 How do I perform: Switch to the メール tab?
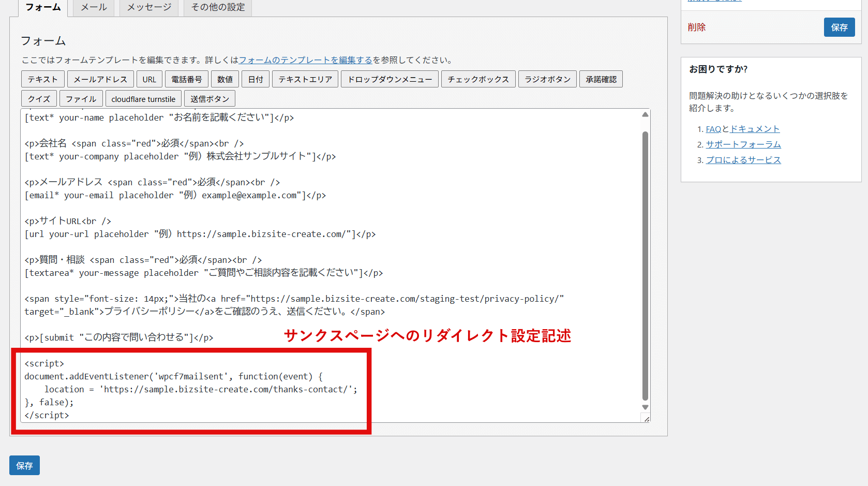coord(94,7)
